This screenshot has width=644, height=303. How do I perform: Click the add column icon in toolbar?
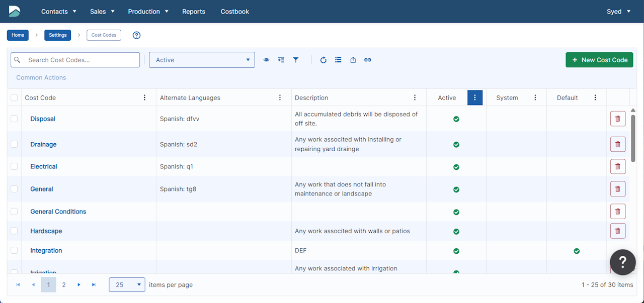[x=281, y=60]
